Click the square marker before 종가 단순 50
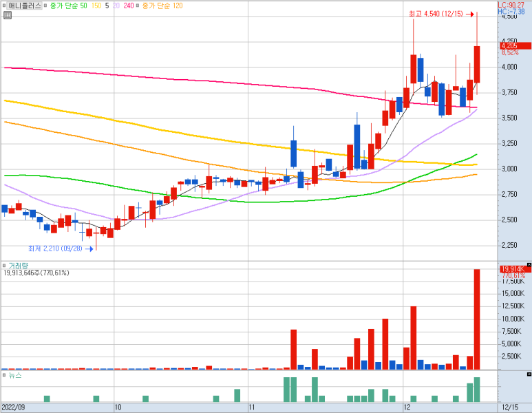This screenshot has height=413, width=532. 45,6
